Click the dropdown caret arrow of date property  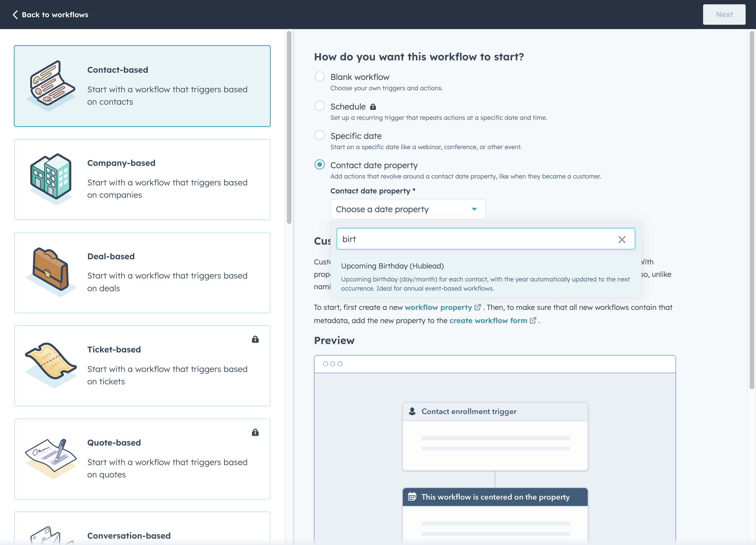pos(474,209)
